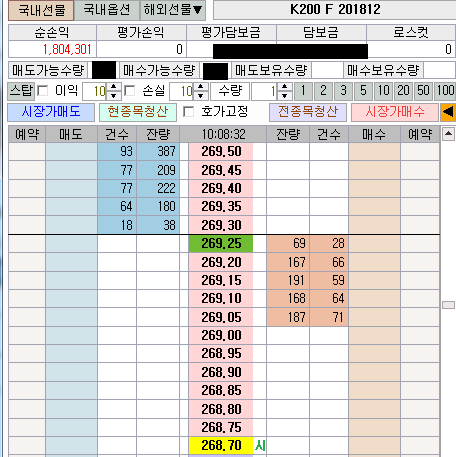Click the 시장가매도 button
This screenshot has height=457, width=456.
click(x=51, y=112)
